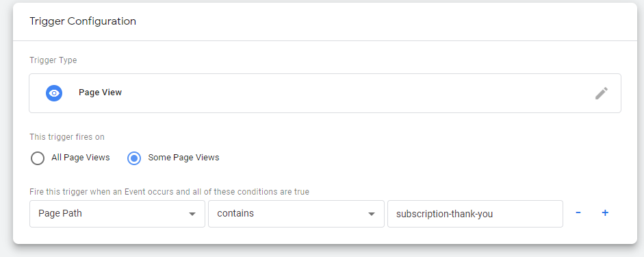The width and height of the screenshot is (644, 257).
Task: Click the 'This trigger fires on' label
Action: [x=66, y=137]
